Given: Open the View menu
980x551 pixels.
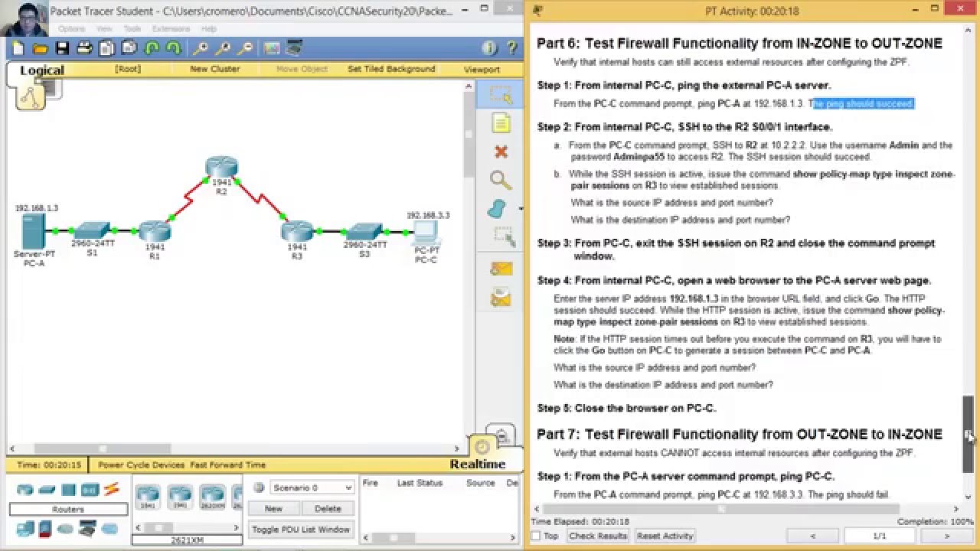Looking at the screenshot, I should pyautogui.click(x=104, y=29).
